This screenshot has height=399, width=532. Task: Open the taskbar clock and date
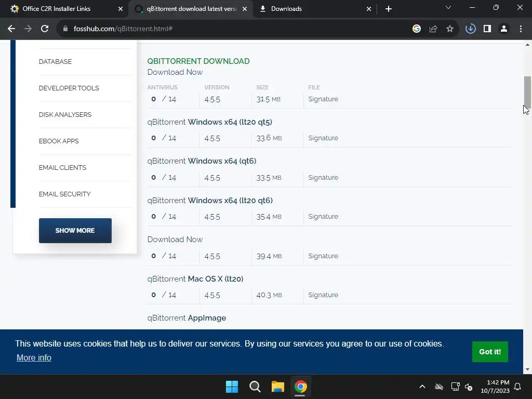pos(495,387)
